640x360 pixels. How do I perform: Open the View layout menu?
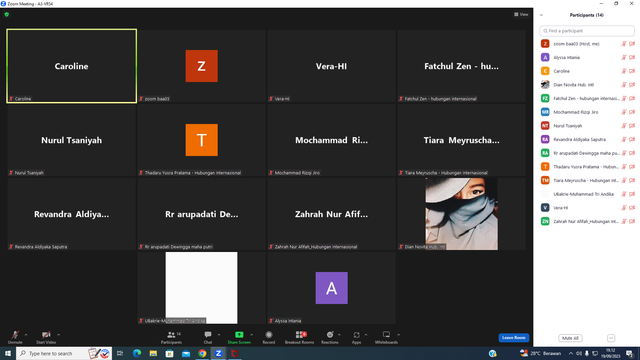(x=521, y=15)
